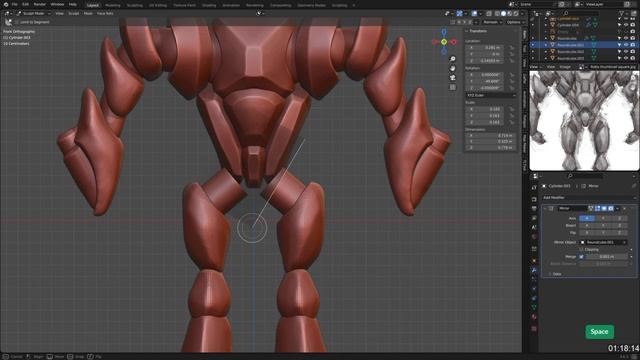This screenshot has height=360, width=640.
Task: Enable Mirror Clipping checkbox
Action: (x=581, y=249)
